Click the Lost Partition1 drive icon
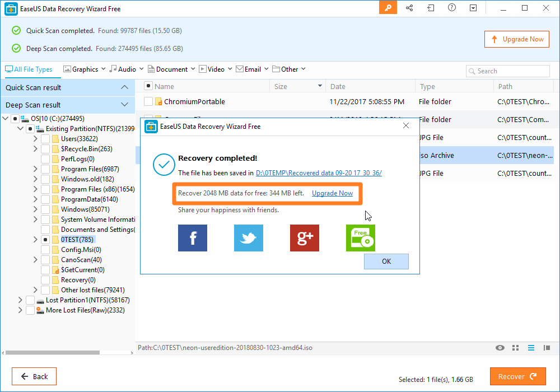560x392 pixels. click(x=40, y=300)
